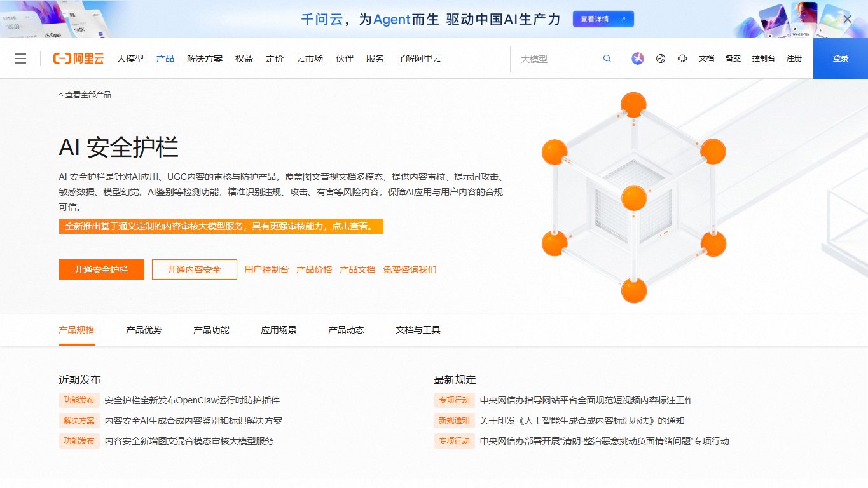This screenshot has width=868, height=488.
Task: Click 免费咨询我们 link
Action: pyautogui.click(x=410, y=269)
